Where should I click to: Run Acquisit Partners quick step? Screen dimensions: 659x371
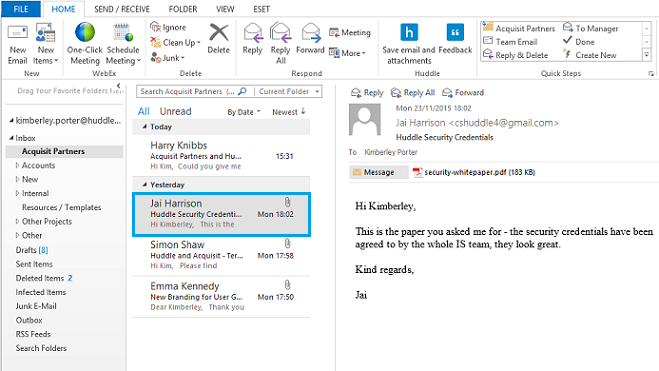pyautogui.click(x=519, y=28)
